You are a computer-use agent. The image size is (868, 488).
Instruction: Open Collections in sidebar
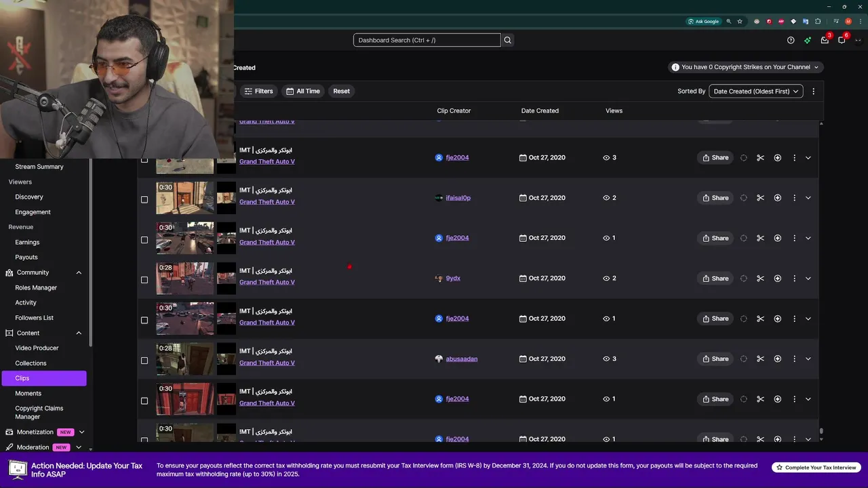[x=31, y=363]
